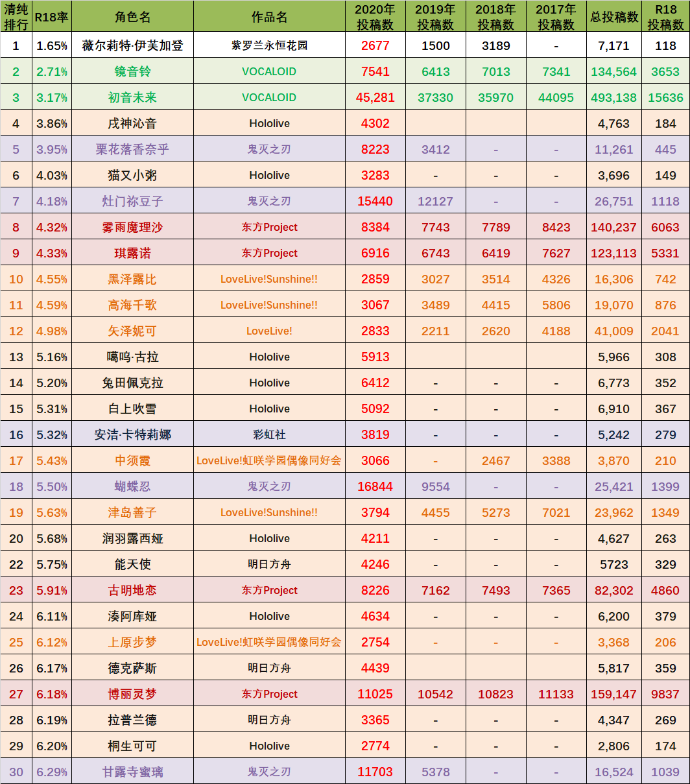
Task: Click the 2020 value "15440"
Action: point(375,201)
